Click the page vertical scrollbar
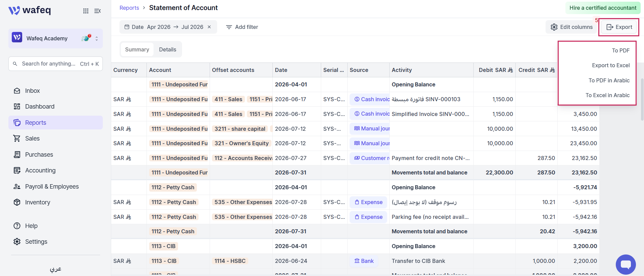The width and height of the screenshot is (644, 276). tap(642, 99)
